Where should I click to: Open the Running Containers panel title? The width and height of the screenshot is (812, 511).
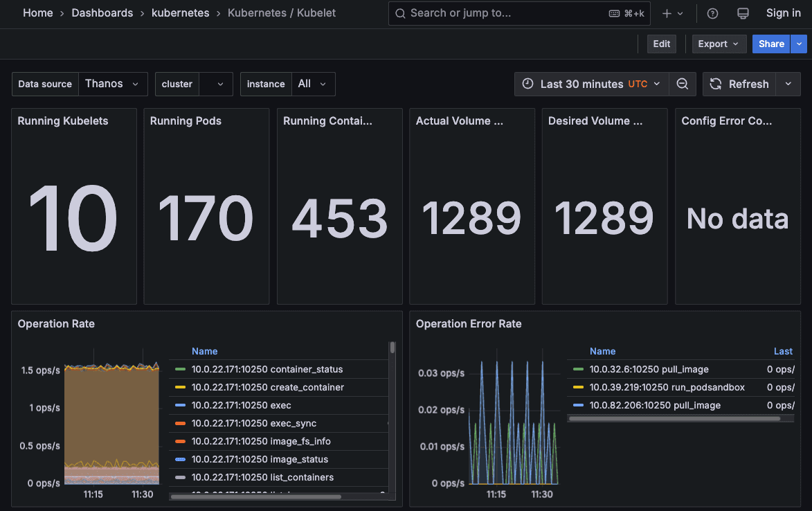(x=327, y=120)
